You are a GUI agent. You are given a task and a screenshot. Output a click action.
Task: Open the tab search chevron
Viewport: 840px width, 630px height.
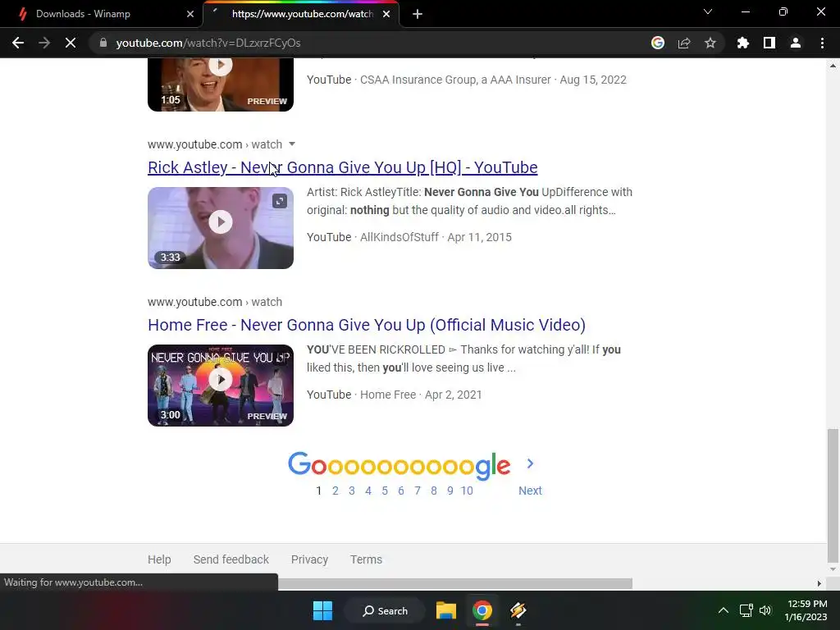click(x=708, y=11)
